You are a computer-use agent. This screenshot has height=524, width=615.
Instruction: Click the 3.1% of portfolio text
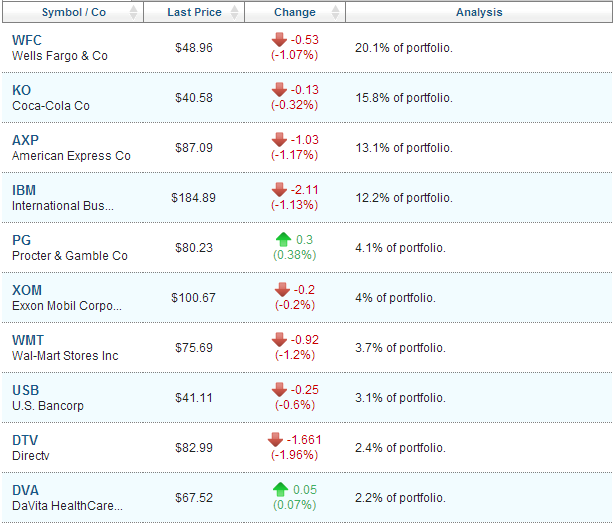point(400,398)
